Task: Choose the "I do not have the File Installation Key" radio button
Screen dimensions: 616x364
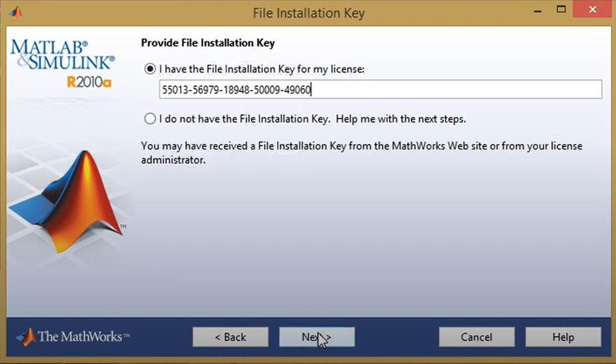Action: 150,118
